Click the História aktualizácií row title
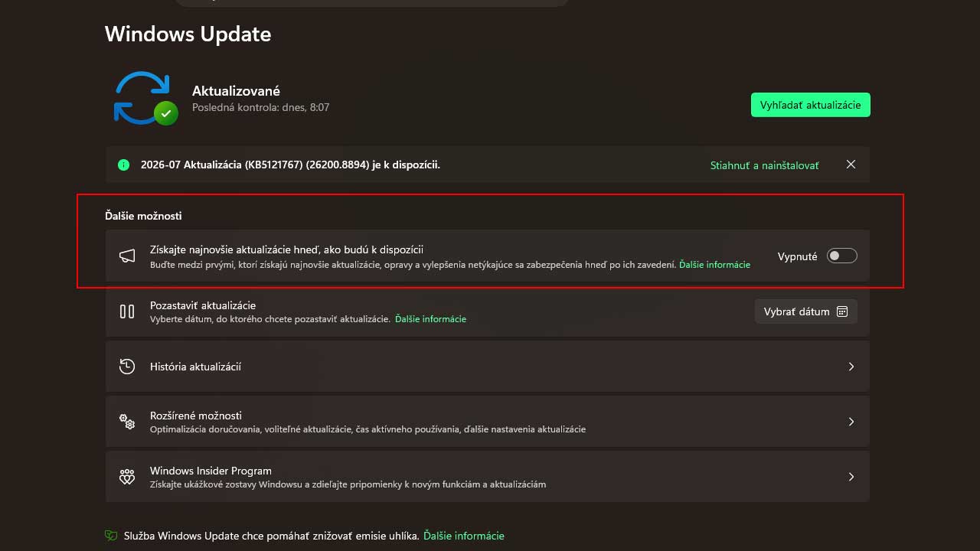Viewport: 980px width, 551px height. [195, 367]
